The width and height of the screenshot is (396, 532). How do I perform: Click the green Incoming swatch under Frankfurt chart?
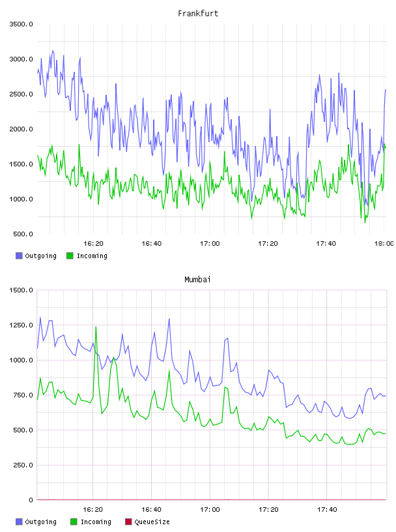[70, 256]
